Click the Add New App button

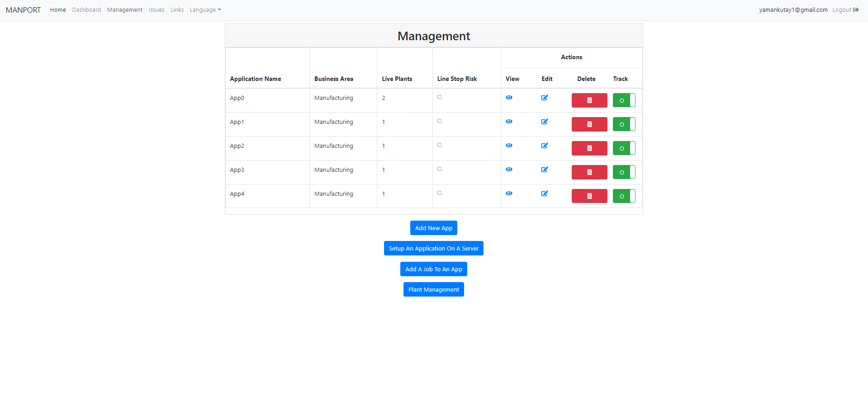(x=433, y=227)
